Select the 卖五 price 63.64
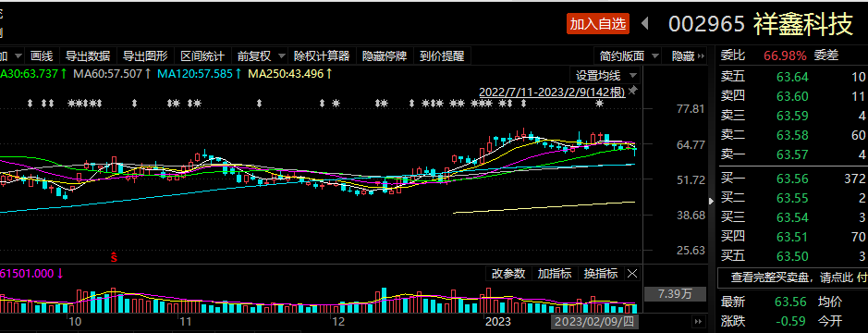 point(792,77)
